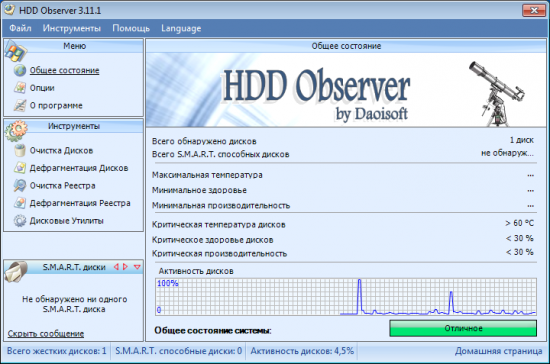Viewport: 550px width, 364px height.
Task: Click 'S.M.A.R.T. способные диски: 0' status entry
Action: click(179, 351)
